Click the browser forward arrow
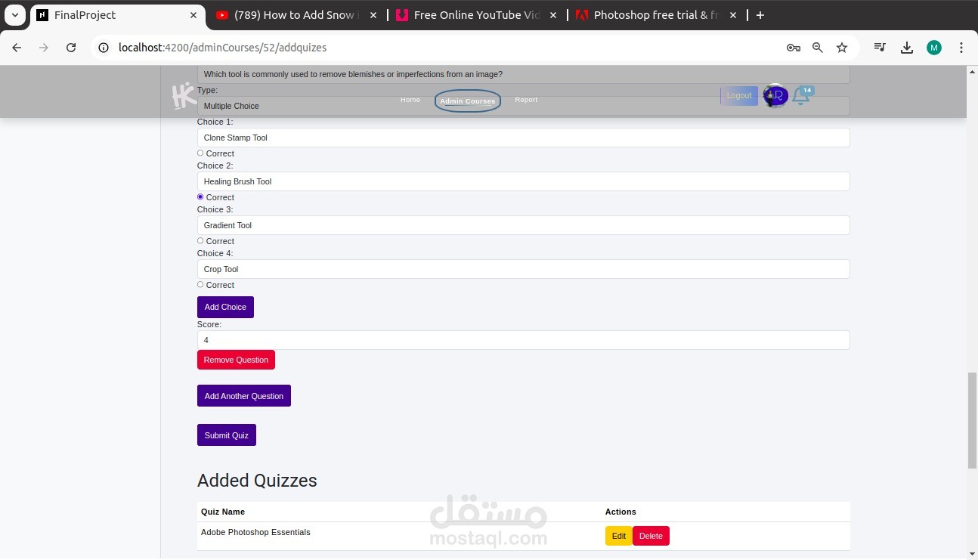978x560 pixels. point(44,48)
